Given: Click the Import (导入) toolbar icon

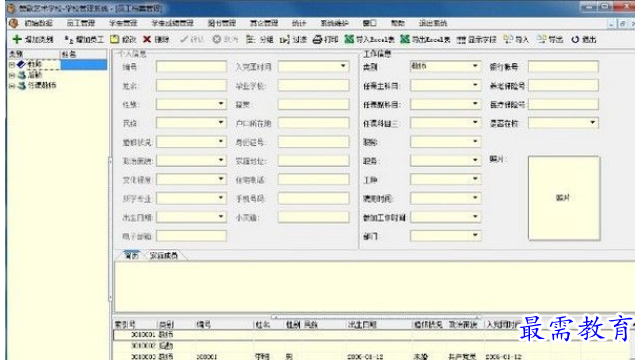Looking at the screenshot, I should tap(508, 39).
